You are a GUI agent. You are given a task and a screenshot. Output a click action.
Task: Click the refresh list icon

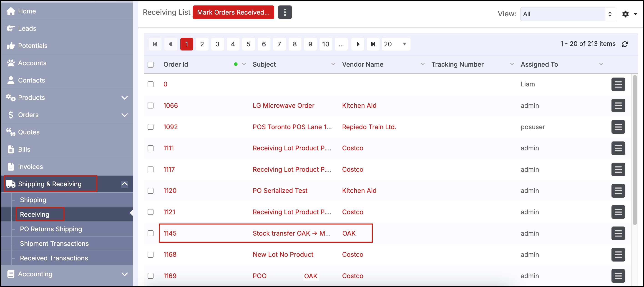pos(625,44)
